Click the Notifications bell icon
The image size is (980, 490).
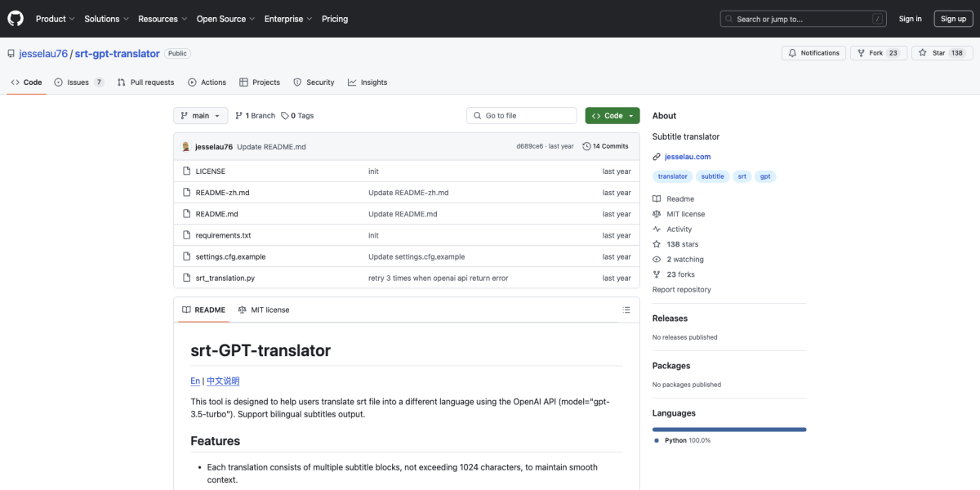(791, 53)
